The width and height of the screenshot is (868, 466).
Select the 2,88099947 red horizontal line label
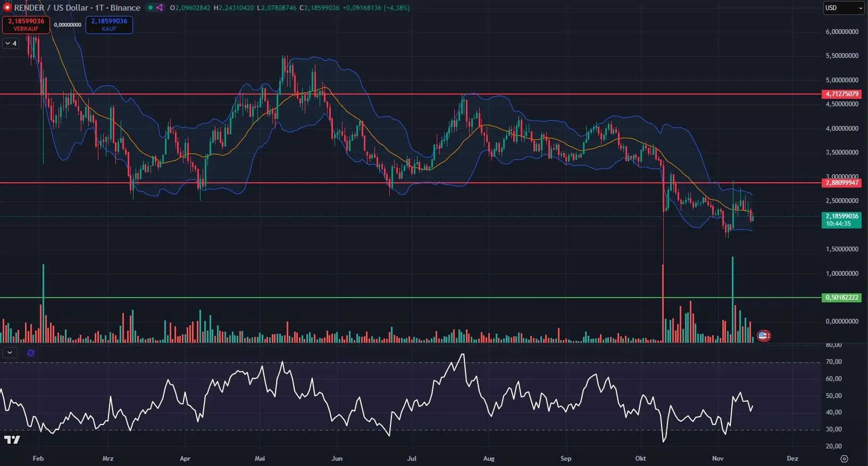[x=842, y=183]
